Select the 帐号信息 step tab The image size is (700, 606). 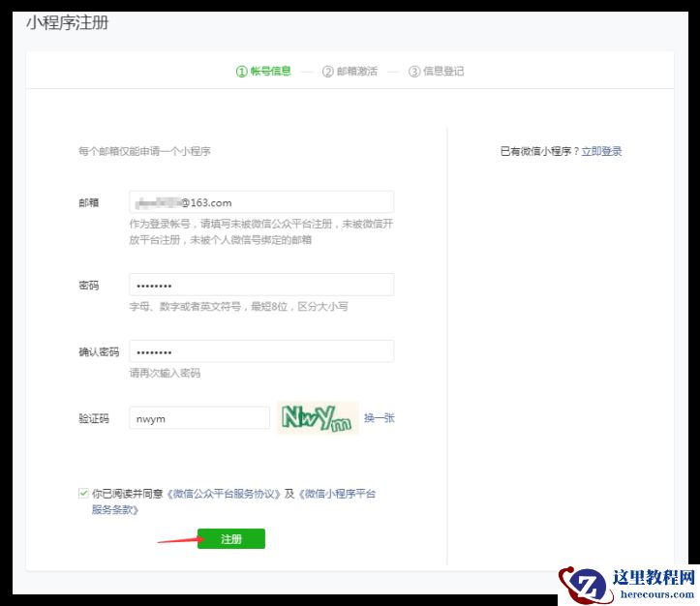(x=263, y=71)
